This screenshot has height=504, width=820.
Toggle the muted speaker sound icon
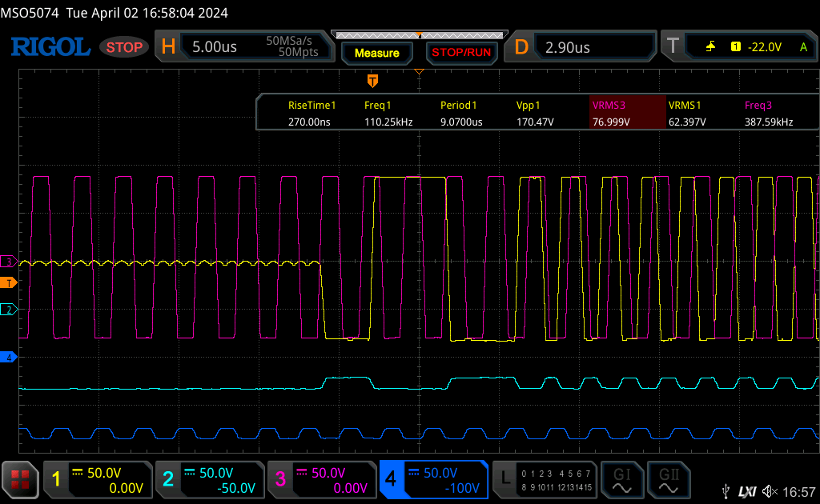tap(770, 491)
